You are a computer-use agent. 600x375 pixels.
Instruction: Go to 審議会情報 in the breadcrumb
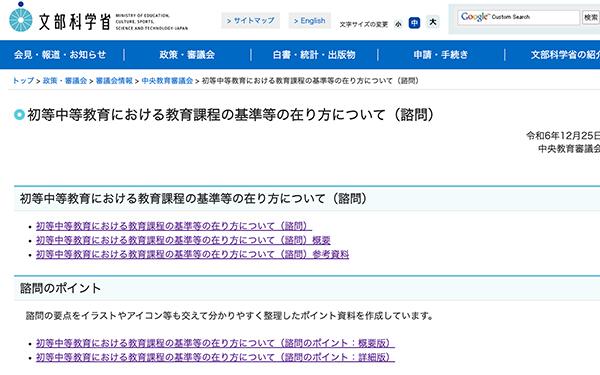(x=114, y=81)
